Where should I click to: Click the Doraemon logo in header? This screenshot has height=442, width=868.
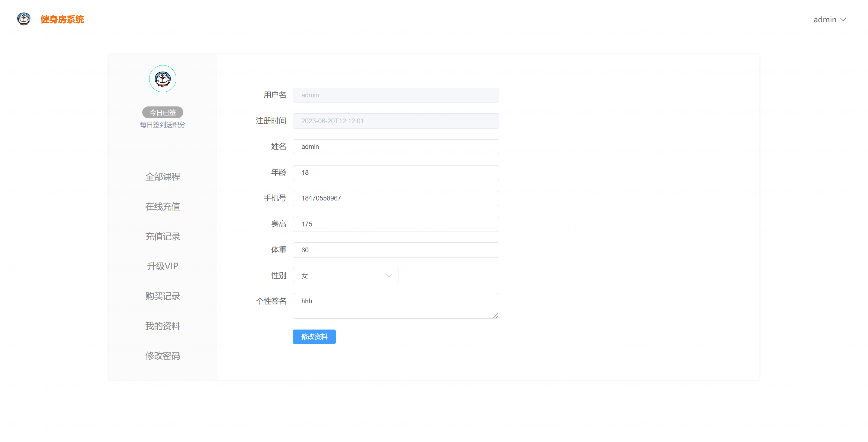point(24,19)
